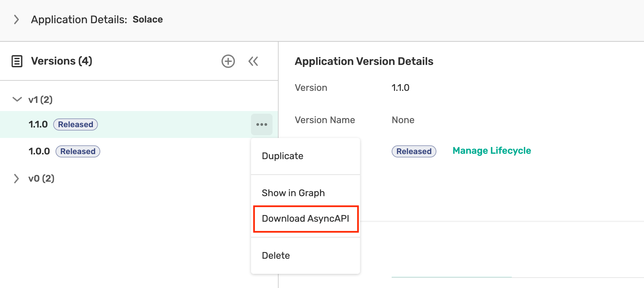This screenshot has height=288, width=644.
Task: Choose Duplicate from the context menu
Action: (306, 156)
